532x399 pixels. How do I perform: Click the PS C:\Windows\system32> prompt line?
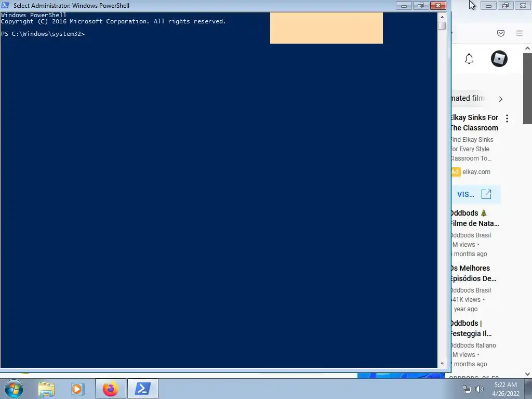pyautogui.click(x=43, y=34)
